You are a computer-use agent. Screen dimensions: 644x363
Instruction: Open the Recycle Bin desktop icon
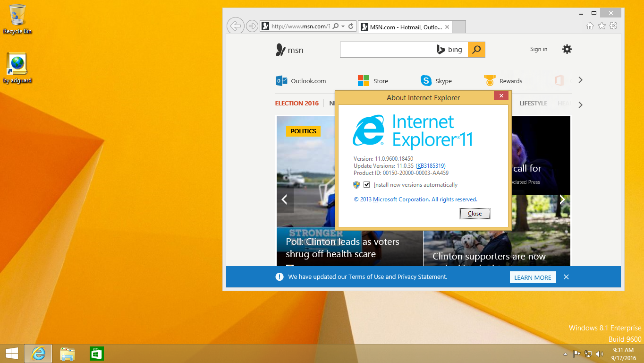(17, 19)
